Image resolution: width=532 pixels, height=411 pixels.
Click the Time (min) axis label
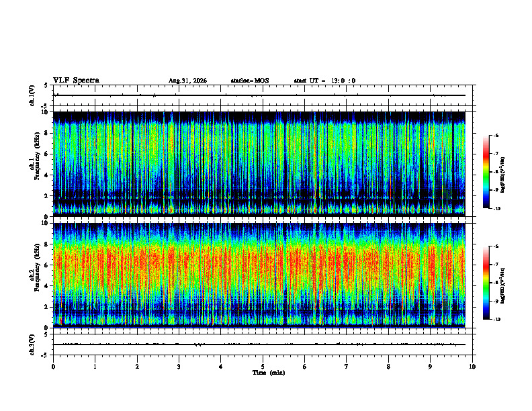coord(269,373)
